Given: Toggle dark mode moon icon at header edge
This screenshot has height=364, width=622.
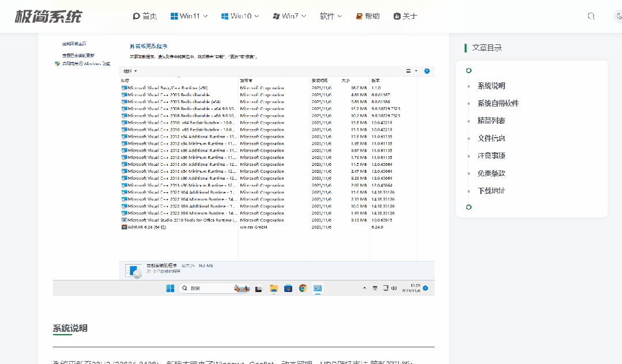Looking at the screenshot, I should pyautogui.click(x=619, y=16).
